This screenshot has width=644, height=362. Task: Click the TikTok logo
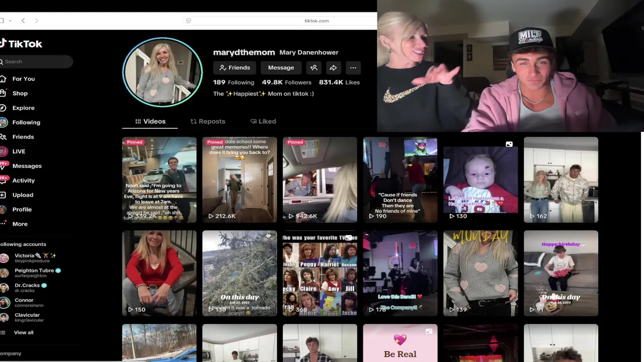tap(21, 44)
